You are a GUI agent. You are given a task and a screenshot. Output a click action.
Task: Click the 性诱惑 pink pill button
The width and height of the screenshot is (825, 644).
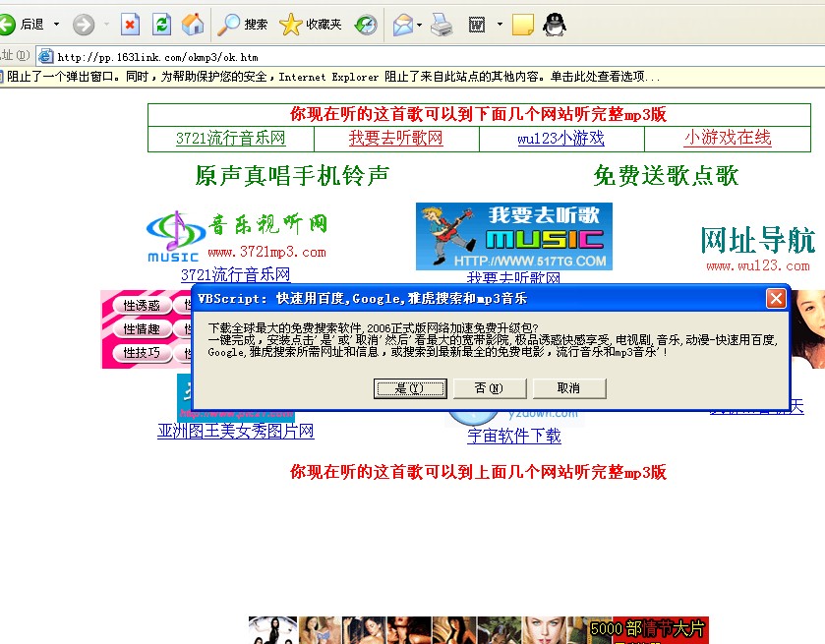click(x=141, y=305)
